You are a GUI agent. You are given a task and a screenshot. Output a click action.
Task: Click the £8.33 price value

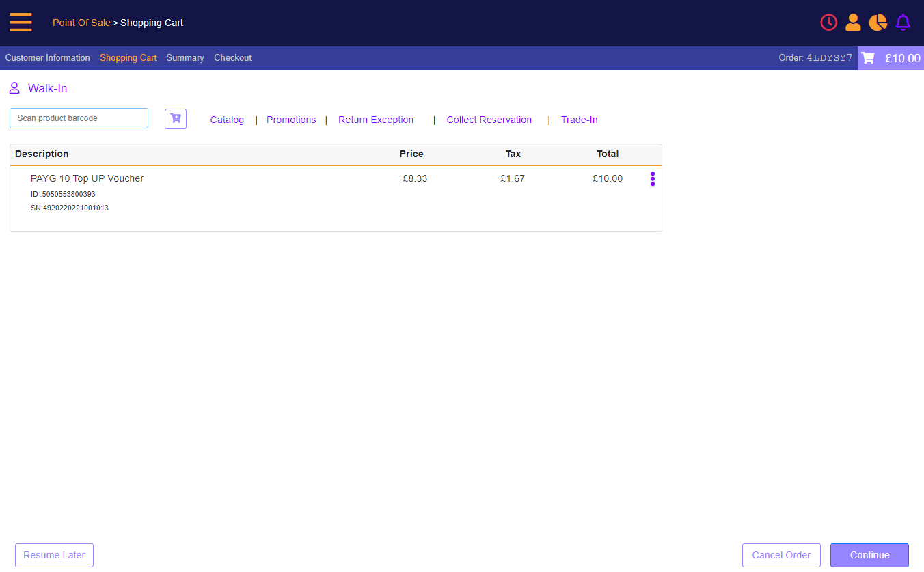415,178
